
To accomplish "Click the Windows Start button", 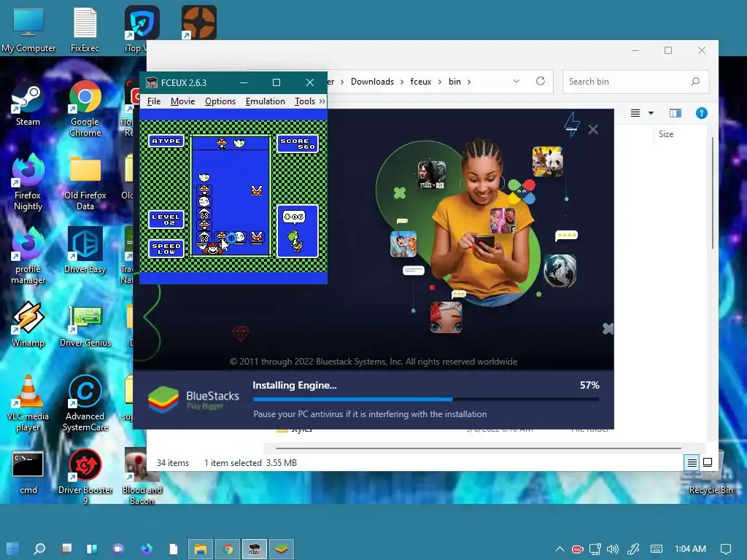I will point(13,549).
